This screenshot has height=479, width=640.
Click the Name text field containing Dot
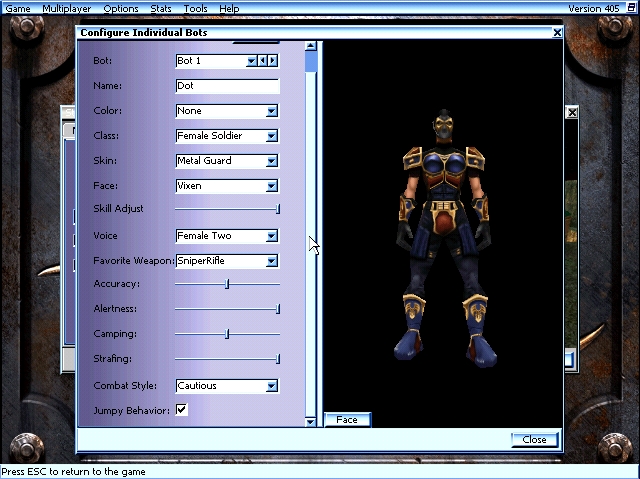click(x=227, y=86)
